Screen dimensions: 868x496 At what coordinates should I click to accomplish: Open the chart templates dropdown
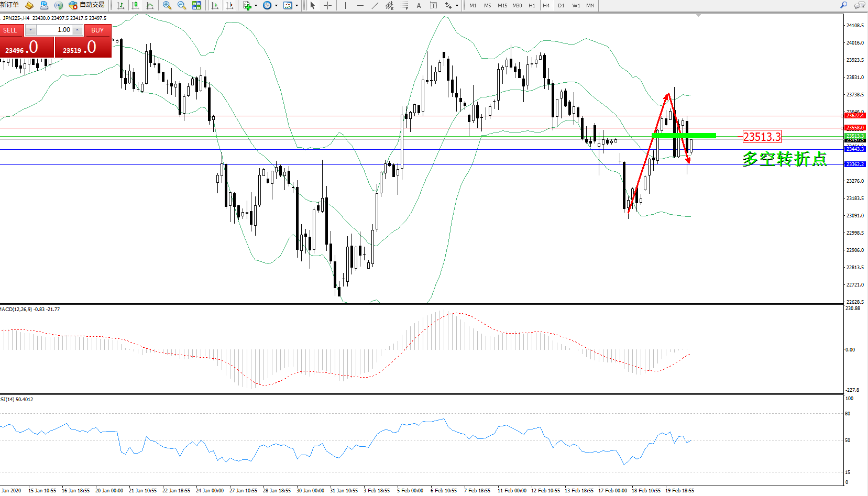296,6
